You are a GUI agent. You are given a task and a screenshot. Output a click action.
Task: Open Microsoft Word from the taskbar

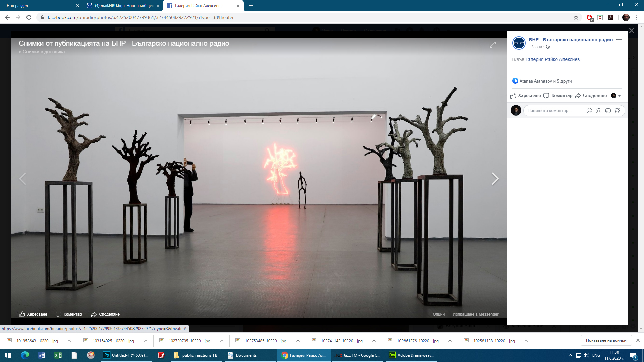click(x=42, y=355)
